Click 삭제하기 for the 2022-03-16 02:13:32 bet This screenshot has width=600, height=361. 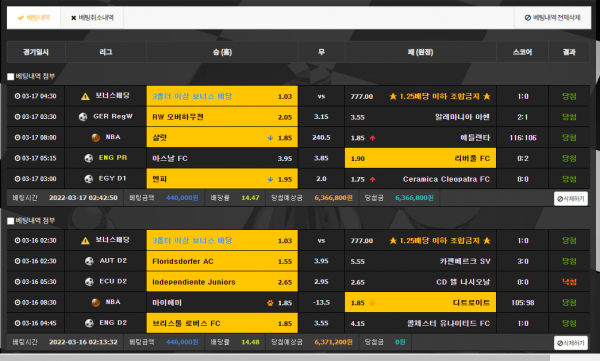coord(571,343)
